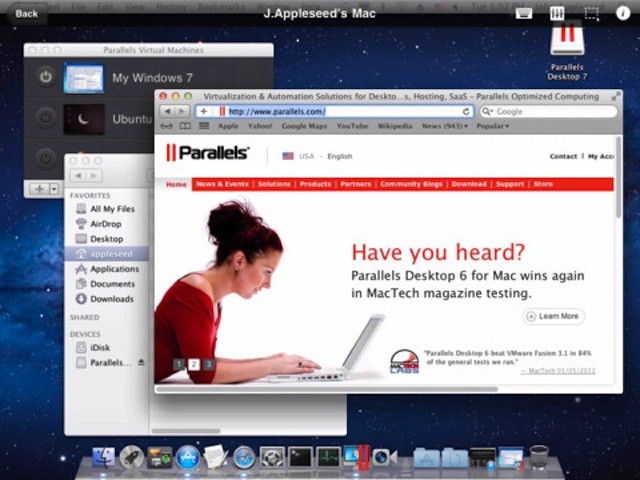This screenshot has height=480, width=640.
Task: Expand the dropdown arrow beside the plus button
Action: [x=54, y=189]
